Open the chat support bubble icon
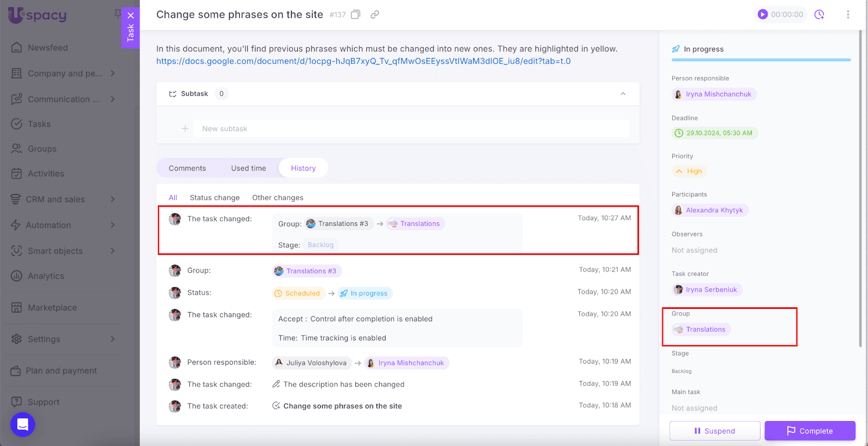868x446 pixels. [x=23, y=424]
